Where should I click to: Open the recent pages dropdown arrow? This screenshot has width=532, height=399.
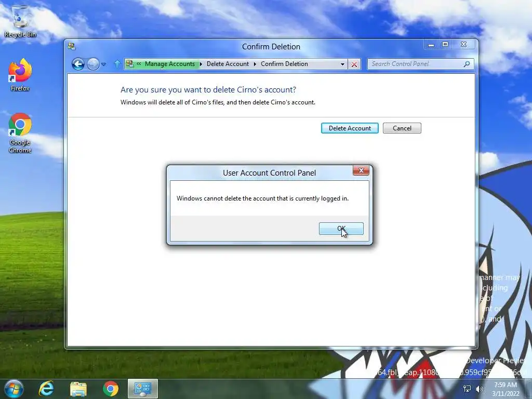[104, 64]
